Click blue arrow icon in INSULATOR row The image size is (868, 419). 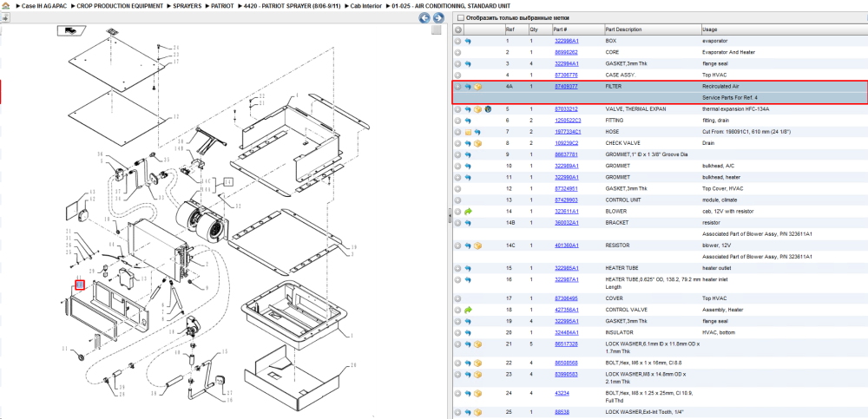(x=468, y=332)
